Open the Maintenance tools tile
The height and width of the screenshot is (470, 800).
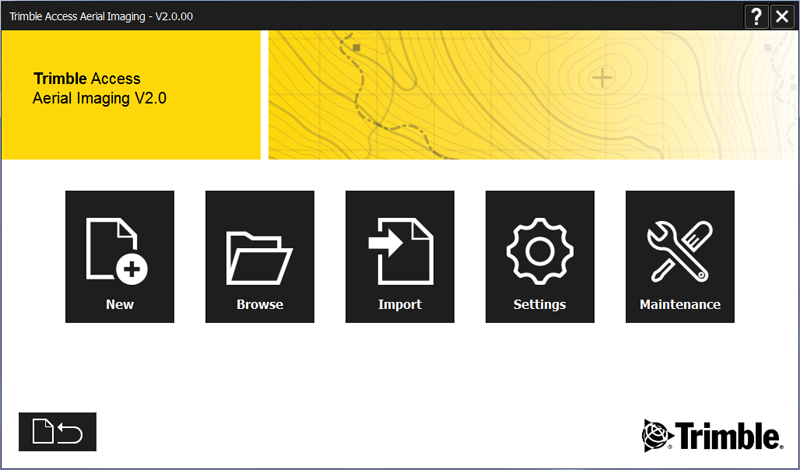point(680,257)
